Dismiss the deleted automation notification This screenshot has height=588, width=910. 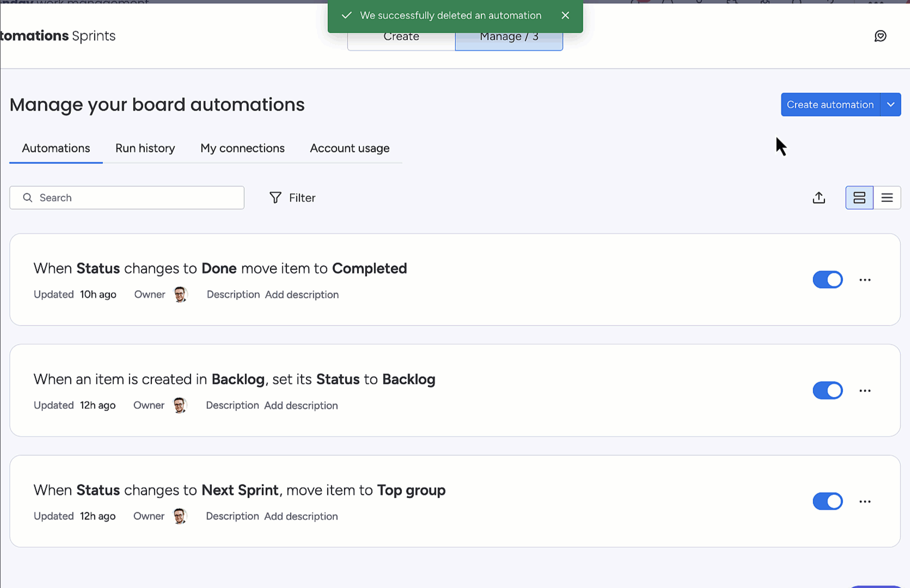click(x=565, y=15)
